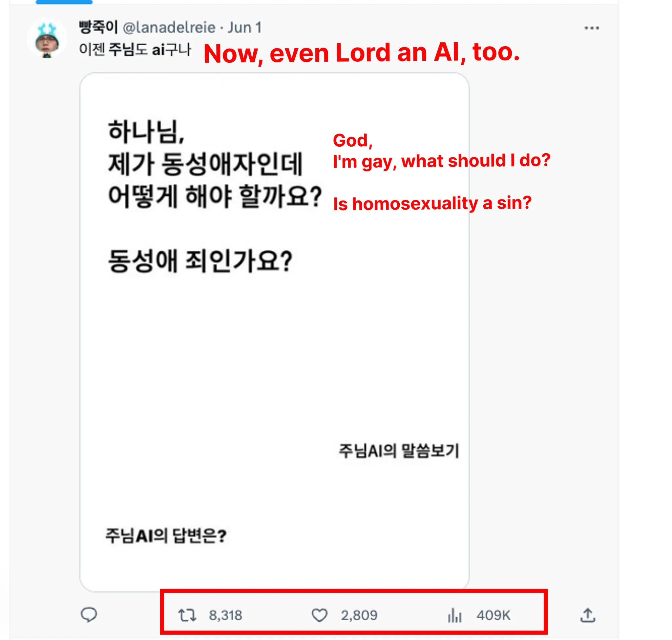
Task: Click the 동성애 죄인가요? line in image
Action: point(200,261)
